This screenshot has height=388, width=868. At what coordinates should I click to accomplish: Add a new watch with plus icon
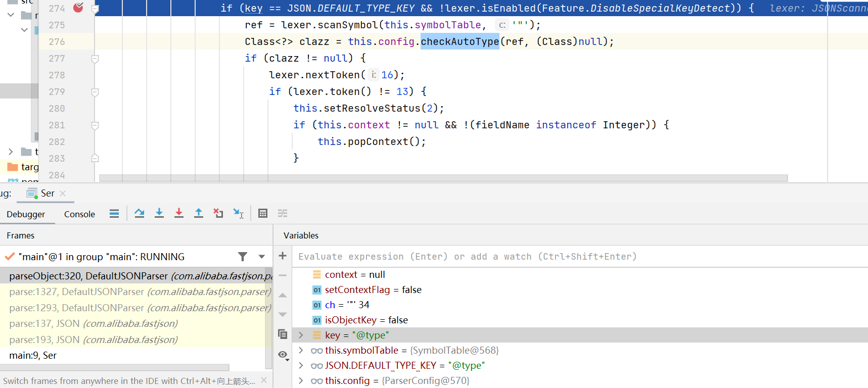[x=283, y=256]
